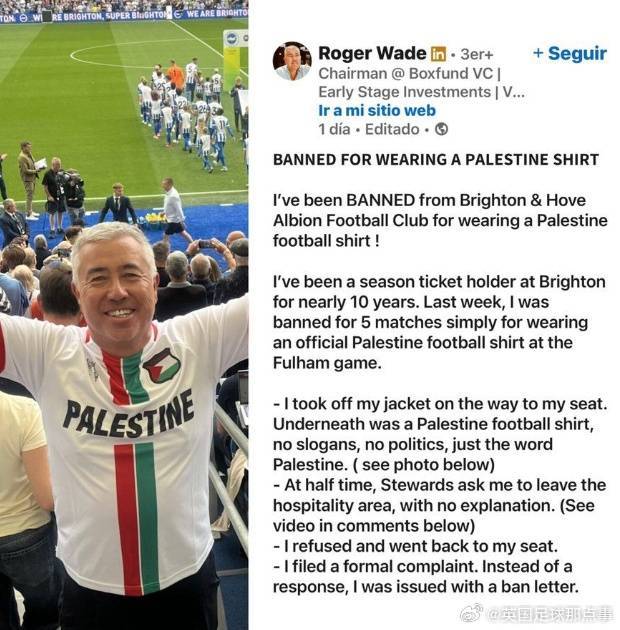Click the globe public visibility icon
The image size is (620, 630).
pos(442,129)
